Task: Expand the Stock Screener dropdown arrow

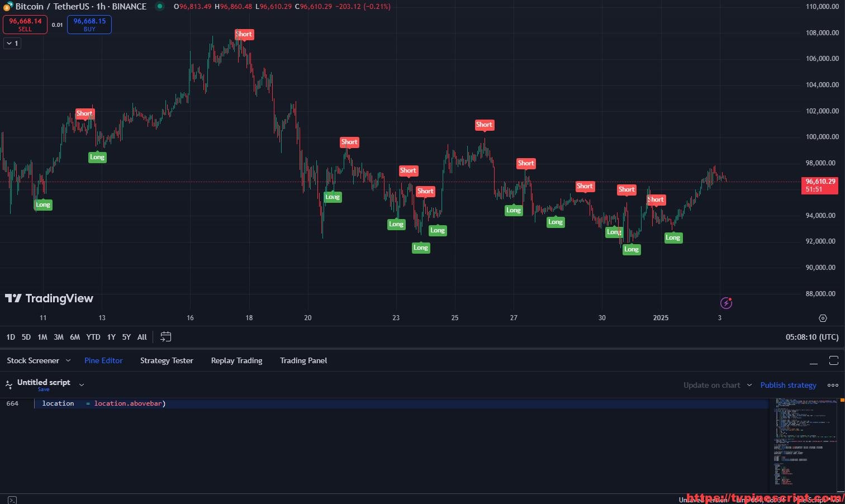Action: 68,360
